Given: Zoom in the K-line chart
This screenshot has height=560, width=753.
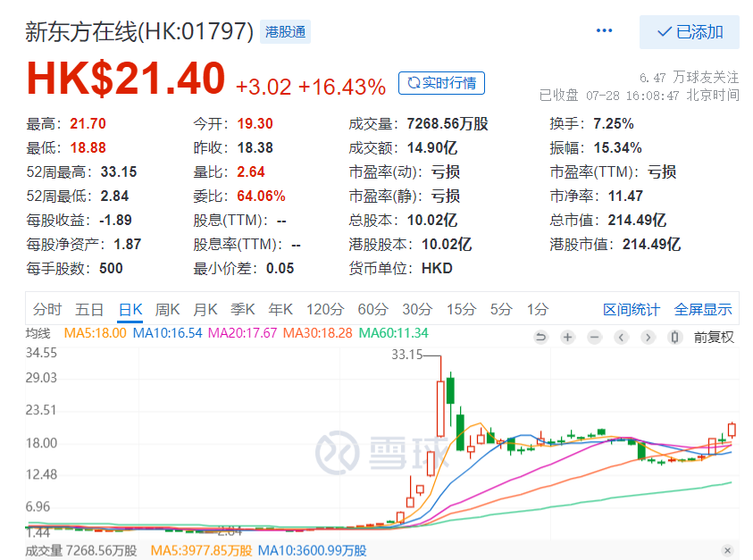Looking at the screenshot, I should coord(567,337).
